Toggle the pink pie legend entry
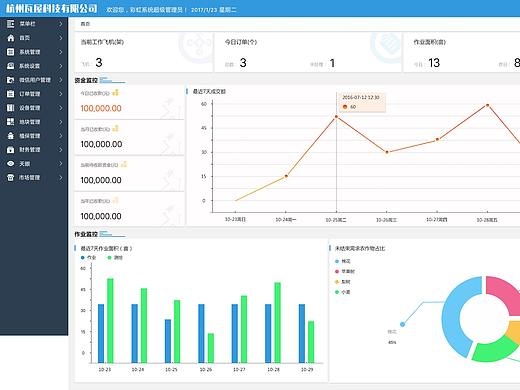The height and width of the screenshot is (390, 520). click(345, 272)
